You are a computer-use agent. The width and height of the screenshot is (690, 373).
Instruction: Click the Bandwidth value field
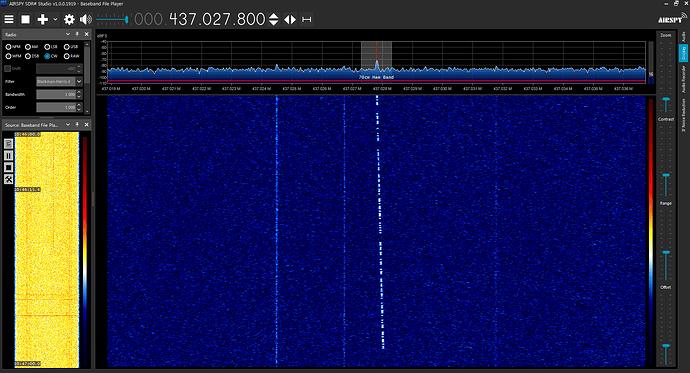(56, 95)
